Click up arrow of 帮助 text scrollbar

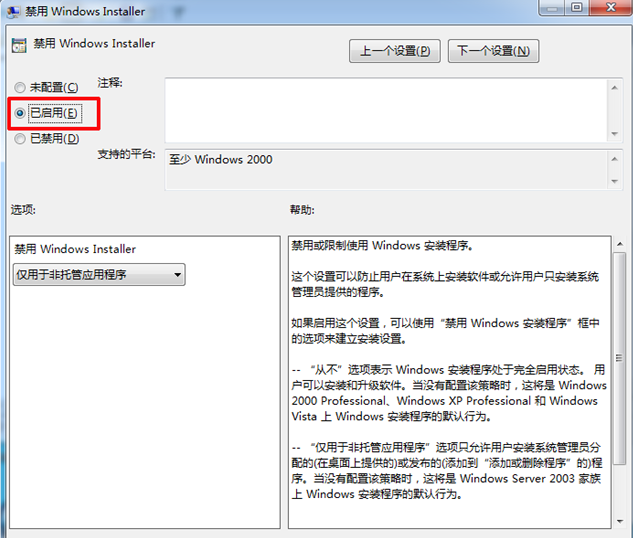(619, 245)
